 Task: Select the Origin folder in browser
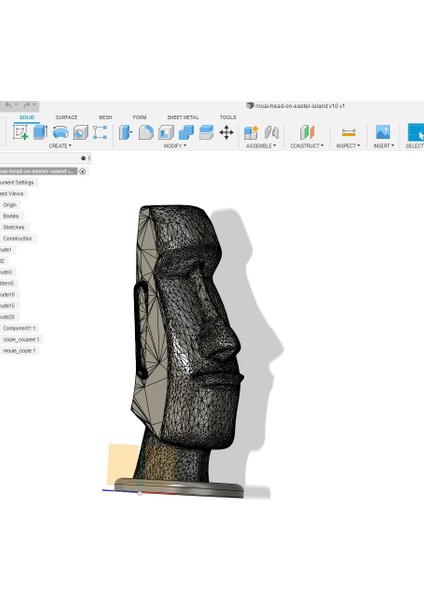pyautogui.click(x=10, y=205)
